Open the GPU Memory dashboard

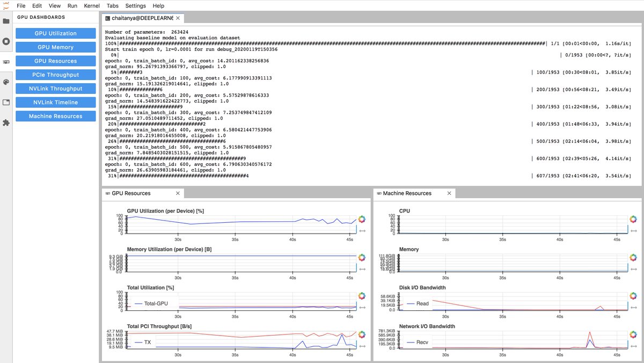(x=56, y=47)
